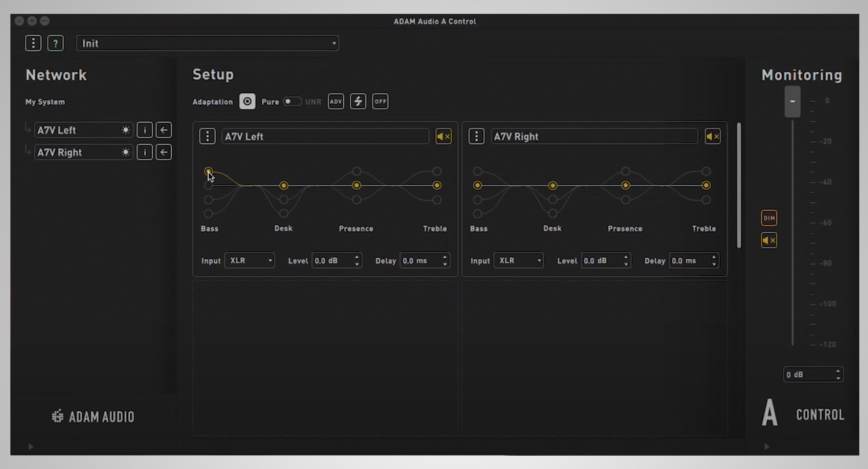Image resolution: width=868 pixels, height=469 pixels.
Task: Show info for A7V Right in Network
Action: (x=145, y=152)
